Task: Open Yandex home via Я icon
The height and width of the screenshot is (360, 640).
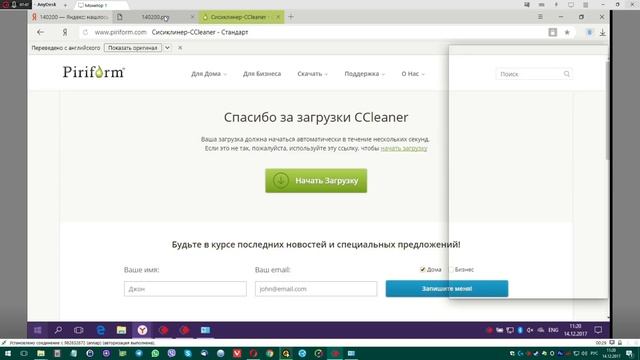Action: [x=64, y=32]
